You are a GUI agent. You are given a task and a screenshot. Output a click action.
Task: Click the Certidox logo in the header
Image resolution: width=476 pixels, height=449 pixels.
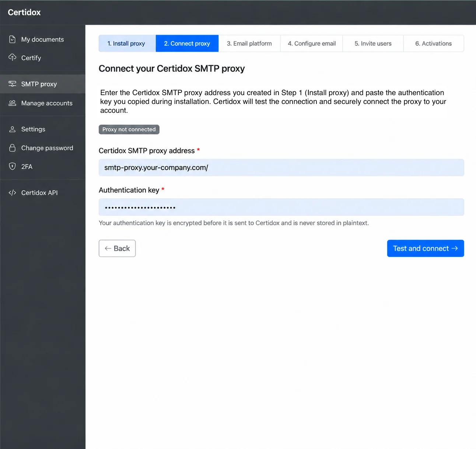[24, 13]
